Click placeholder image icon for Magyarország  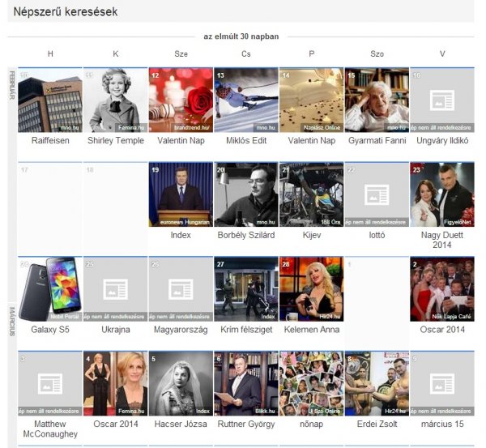tap(181, 288)
